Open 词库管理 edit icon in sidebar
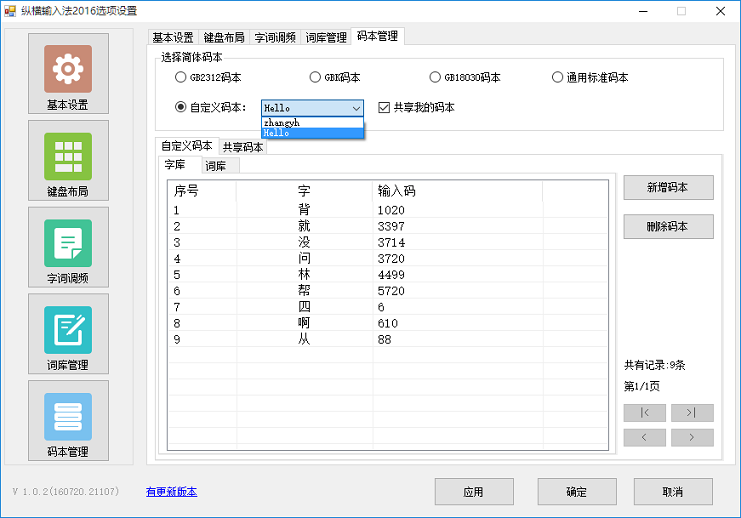Viewport: 741px width, 518px height. coord(68,330)
